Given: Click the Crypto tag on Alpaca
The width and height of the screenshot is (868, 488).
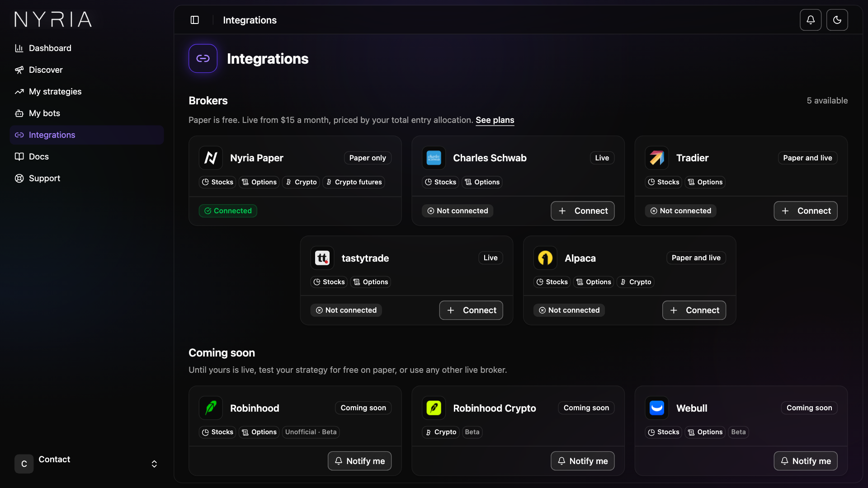Looking at the screenshot, I should coord(636,282).
